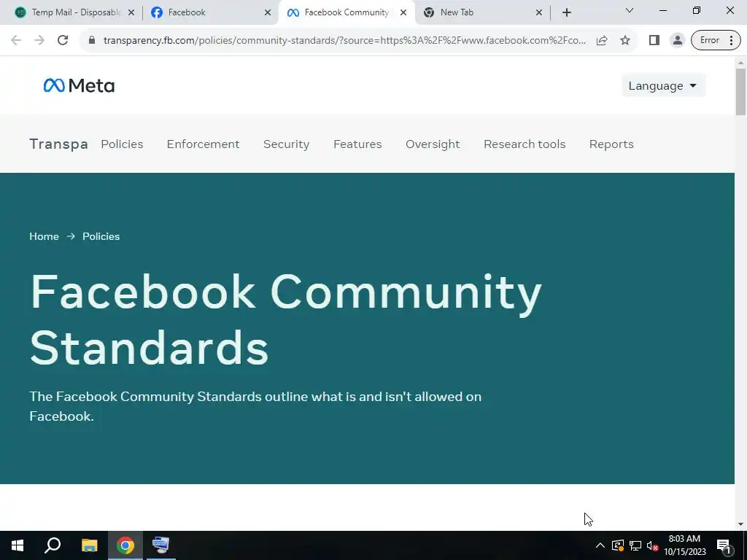Share this page icon
Viewport: 747px width, 560px height.
pyautogui.click(x=602, y=41)
